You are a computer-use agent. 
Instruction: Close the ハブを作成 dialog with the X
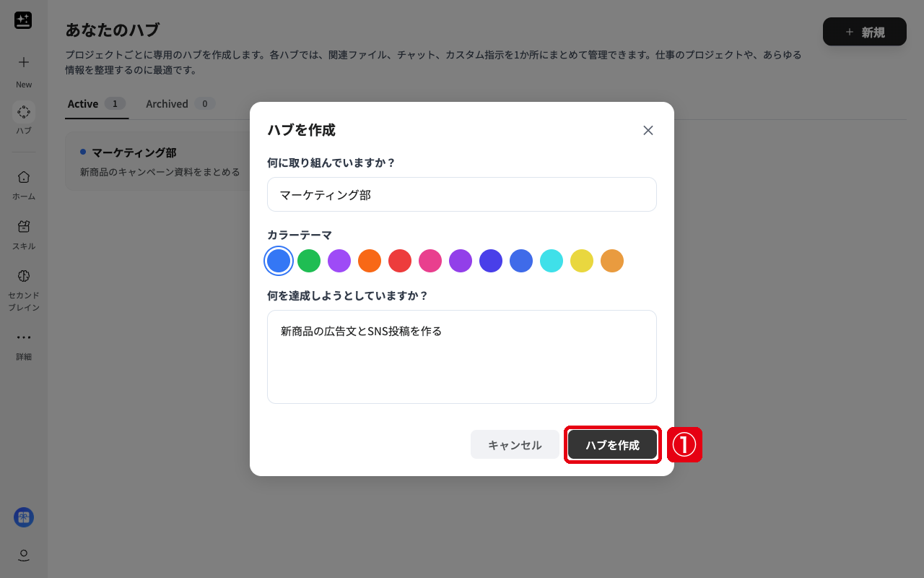pyautogui.click(x=648, y=130)
